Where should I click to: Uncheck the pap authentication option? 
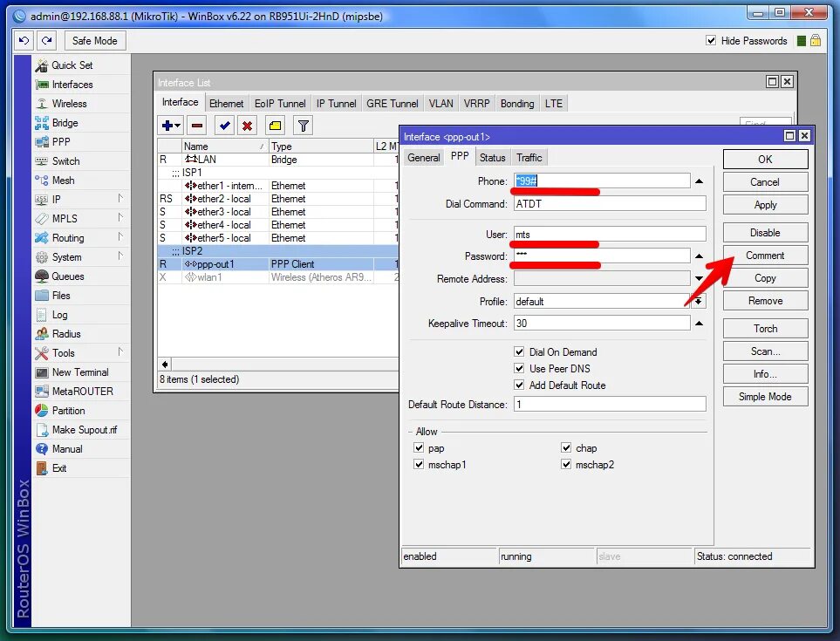pos(419,447)
